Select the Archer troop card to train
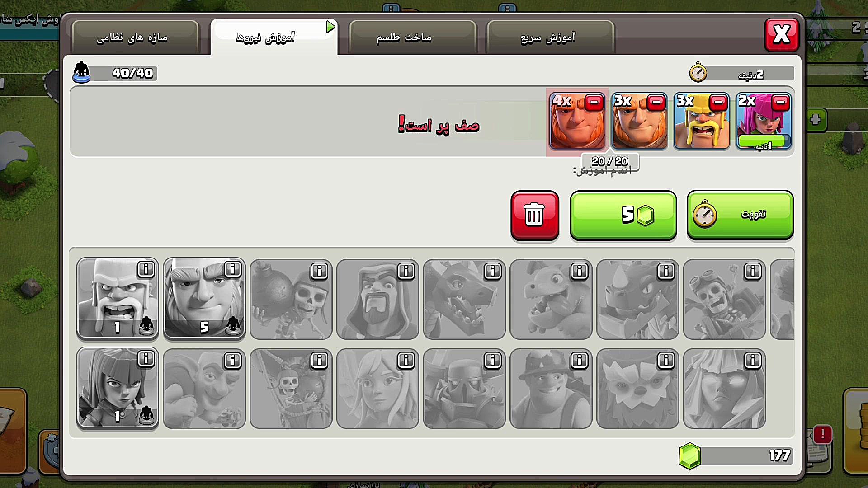Image resolution: width=868 pixels, height=488 pixels. (x=118, y=388)
